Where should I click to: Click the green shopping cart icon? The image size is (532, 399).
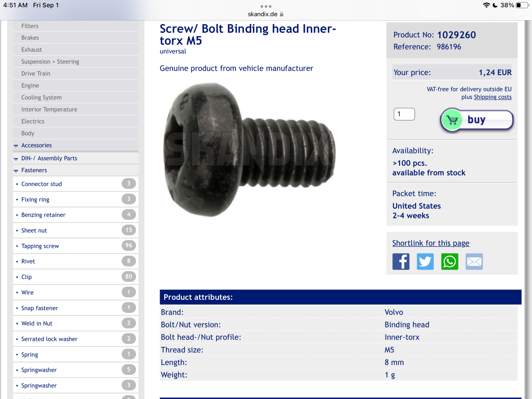pos(452,120)
